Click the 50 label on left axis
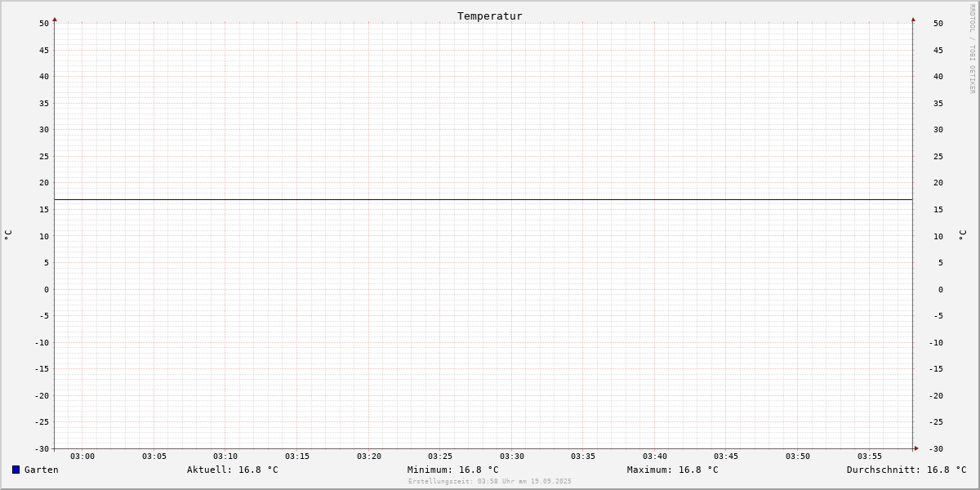Viewport: 980px width, 490px height. 44,23
